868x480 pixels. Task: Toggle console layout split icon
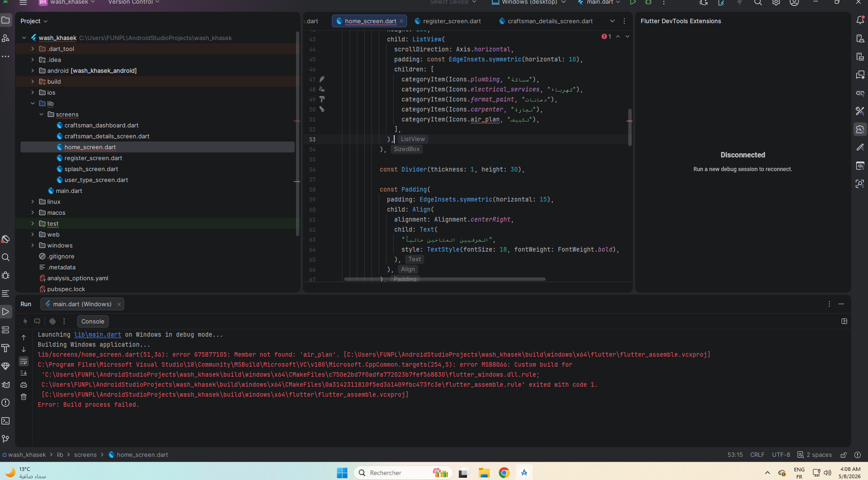pos(844,321)
